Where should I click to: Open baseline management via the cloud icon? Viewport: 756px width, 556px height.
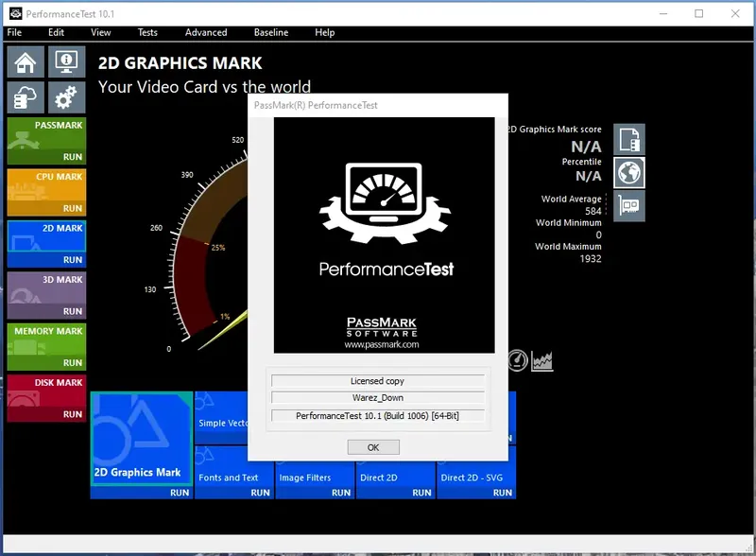(24, 96)
